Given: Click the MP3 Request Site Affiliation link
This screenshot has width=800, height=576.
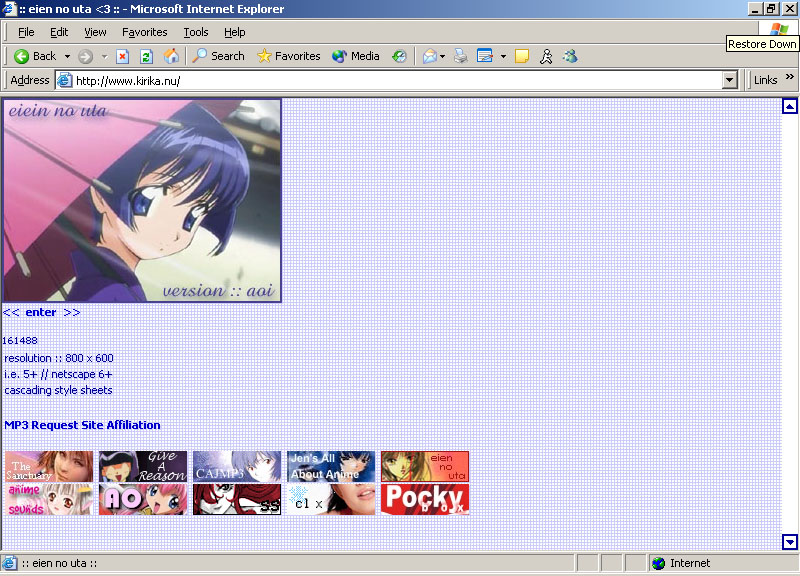Looking at the screenshot, I should [82, 425].
